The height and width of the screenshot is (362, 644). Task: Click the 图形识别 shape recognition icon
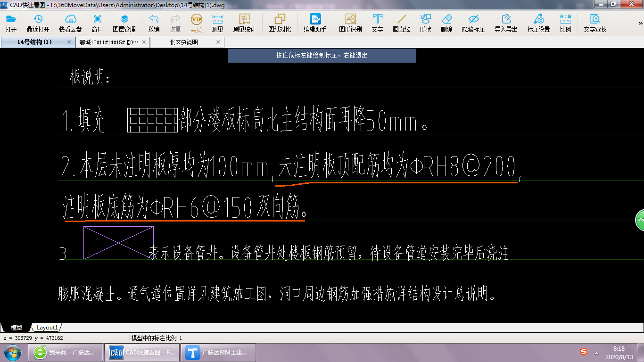tap(350, 23)
